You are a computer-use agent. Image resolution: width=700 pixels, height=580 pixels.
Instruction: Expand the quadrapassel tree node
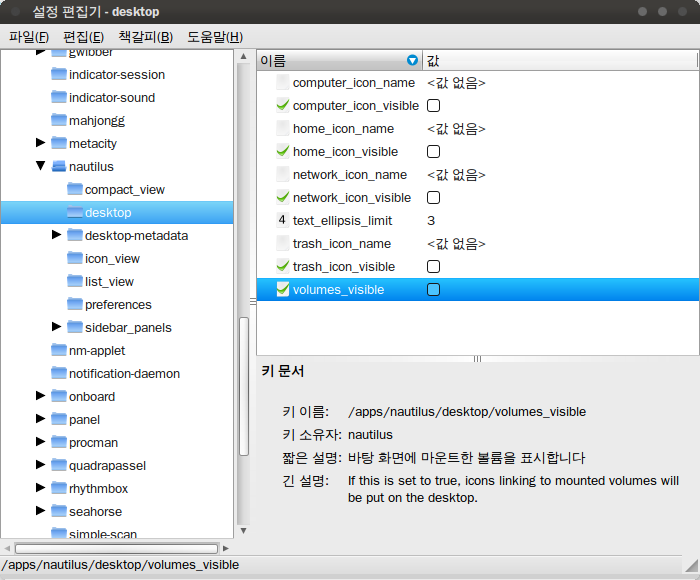pos(41,464)
